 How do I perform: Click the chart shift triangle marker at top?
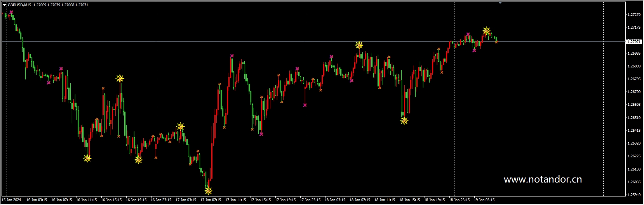500,3
